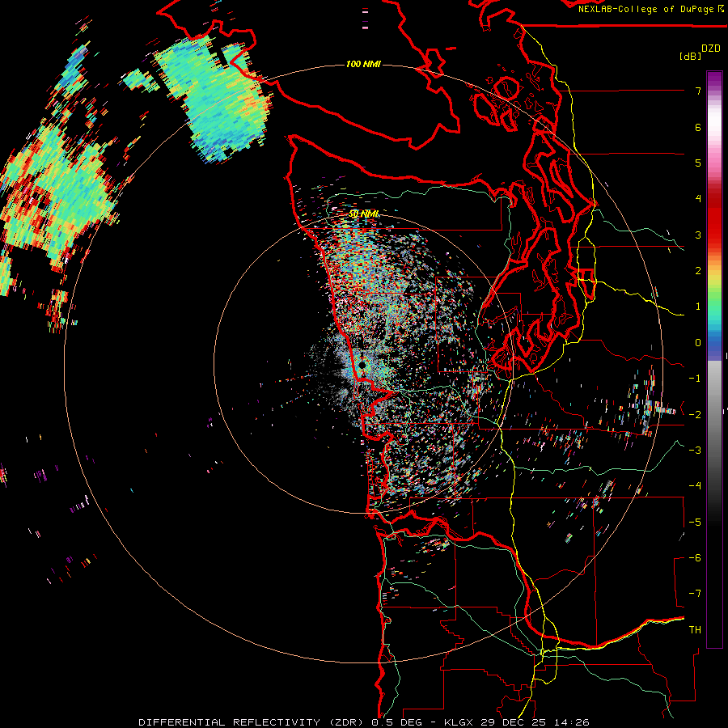Click the 0 dB value on color scale
The height and width of the screenshot is (728, 728).
pyautogui.click(x=698, y=343)
